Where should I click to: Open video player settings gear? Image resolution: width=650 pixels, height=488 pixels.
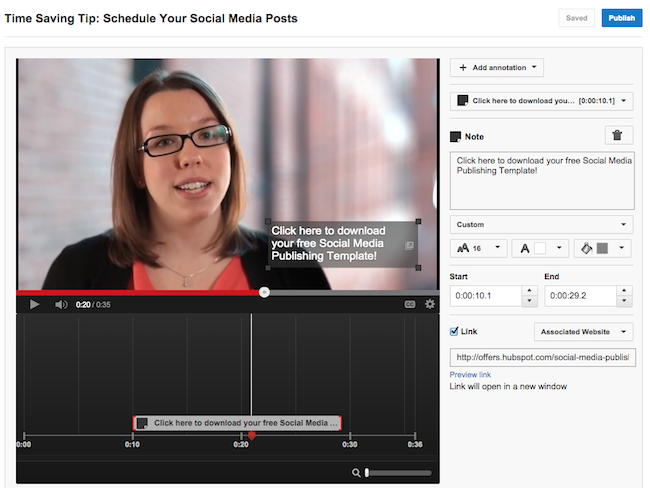point(430,304)
